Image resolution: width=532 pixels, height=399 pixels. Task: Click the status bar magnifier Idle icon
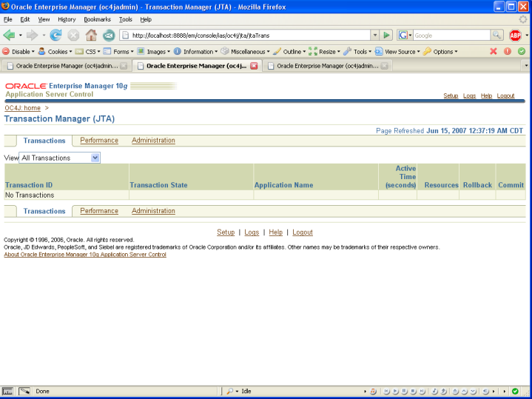click(x=230, y=391)
